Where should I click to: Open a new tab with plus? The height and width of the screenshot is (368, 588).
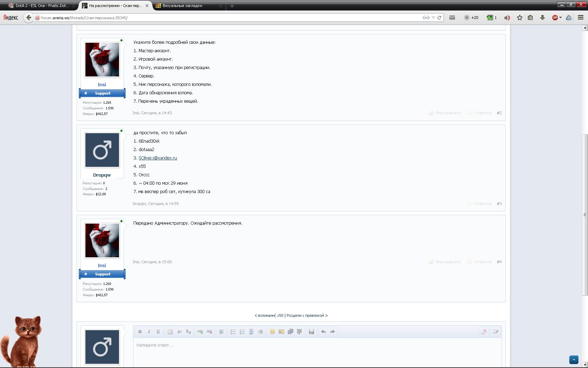click(232, 6)
